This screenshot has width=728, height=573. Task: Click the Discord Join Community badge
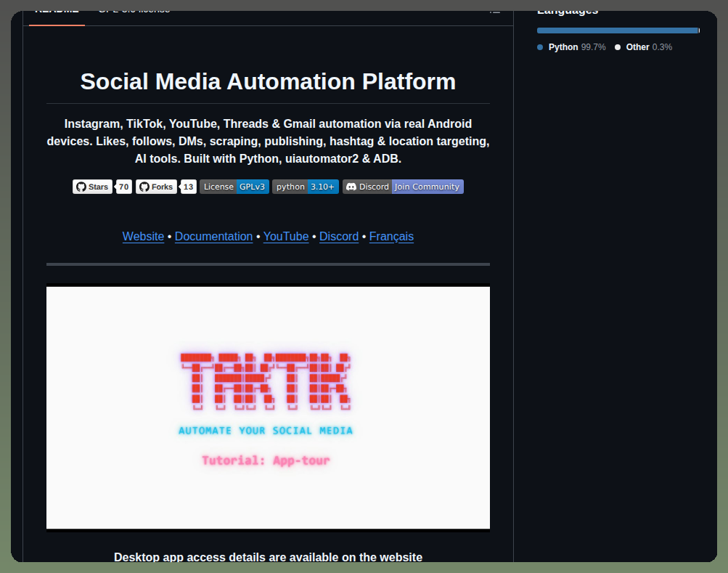[x=403, y=187]
